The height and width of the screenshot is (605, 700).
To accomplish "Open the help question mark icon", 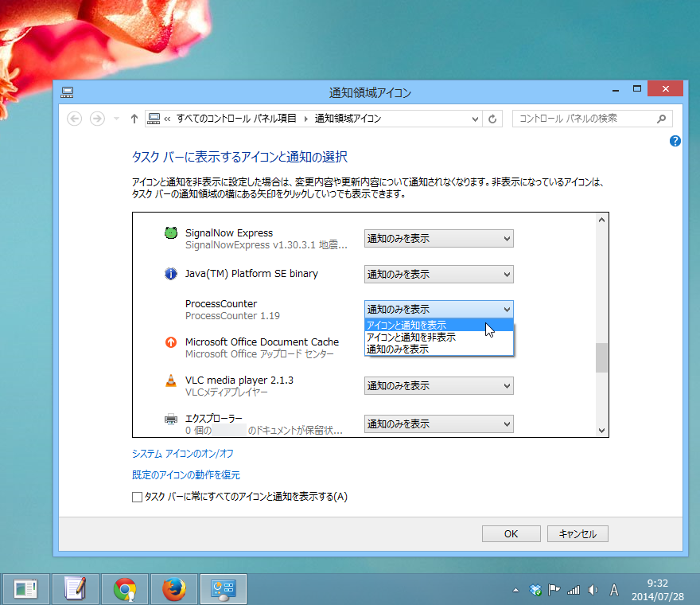I will [675, 141].
